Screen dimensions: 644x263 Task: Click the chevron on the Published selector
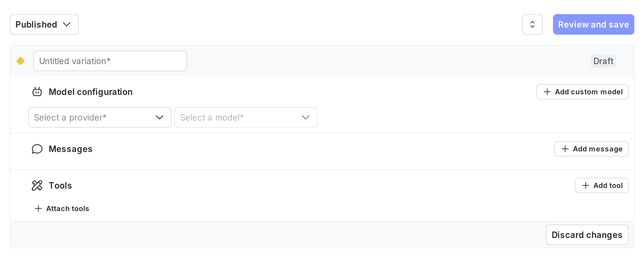67,24
